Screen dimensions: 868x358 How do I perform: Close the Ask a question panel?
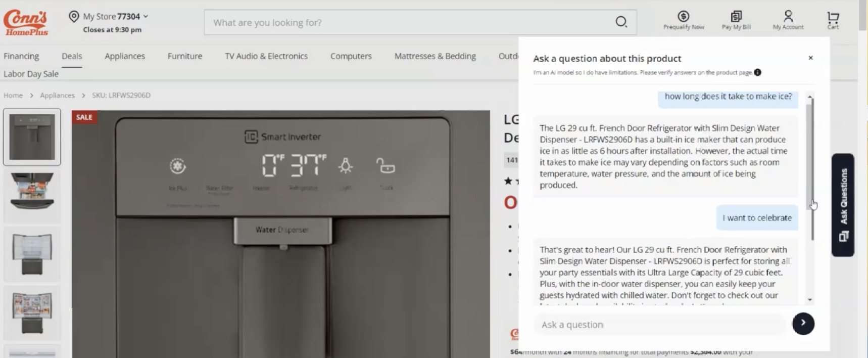[x=810, y=58]
